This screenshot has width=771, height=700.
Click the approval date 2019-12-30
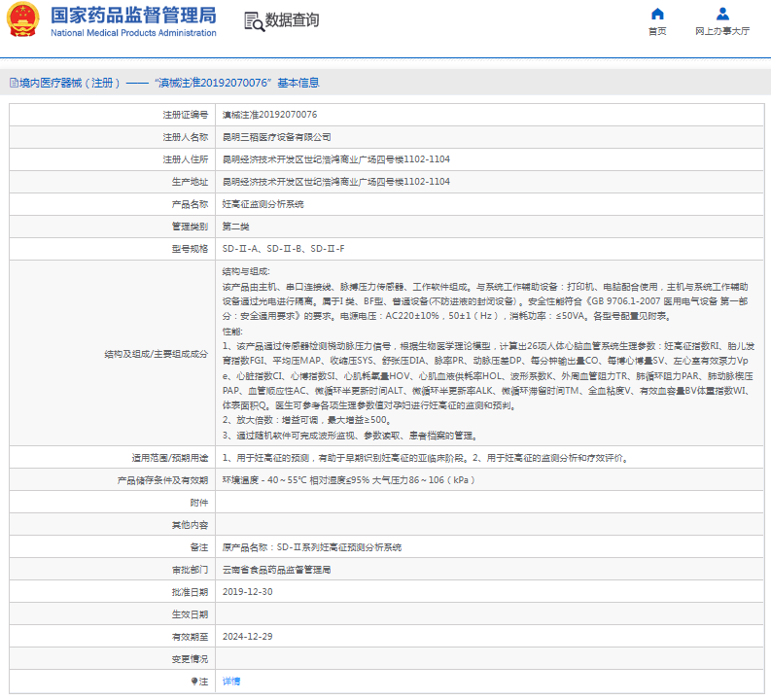pos(247,592)
